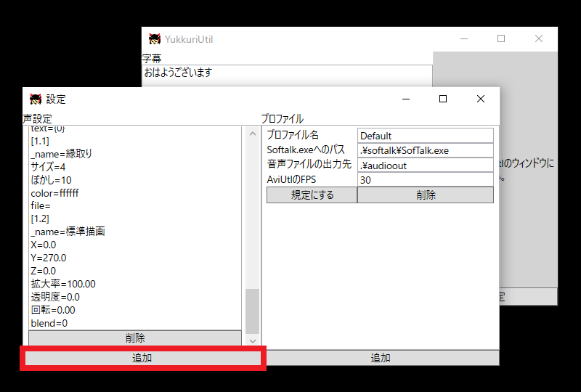Select the line 透明度=0.0
This screenshot has width=581, height=392.
coord(55,297)
